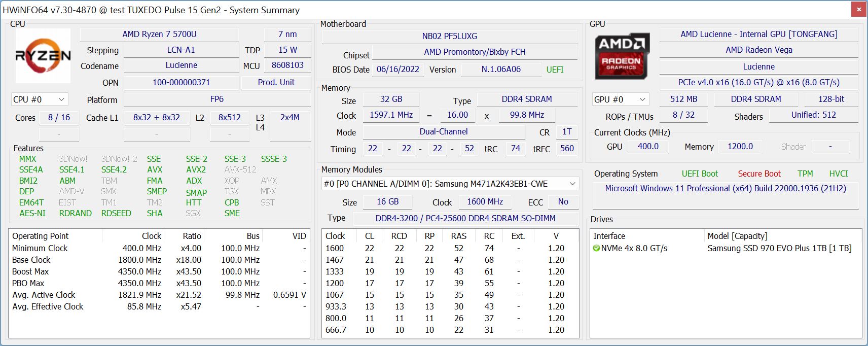Select the 933.3 clock row in timings table
The width and height of the screenshot is (868, 346).
(450, 307)
